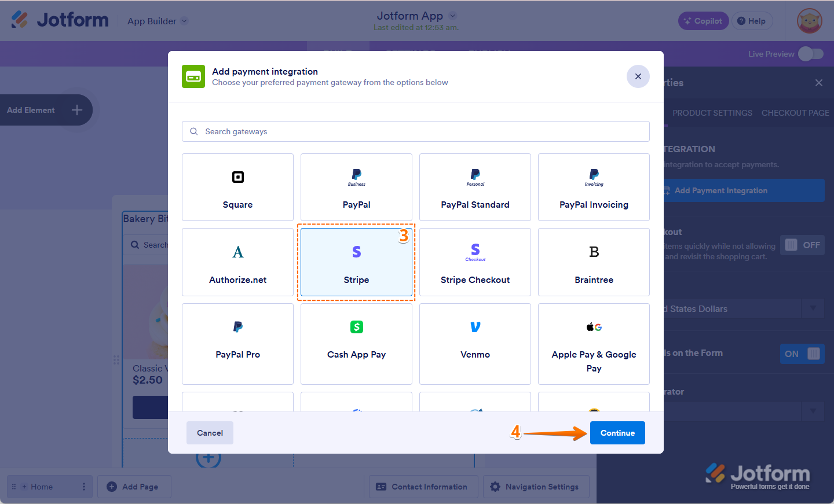Choose the Authorize.net gateway tile

[x=237, y=262]
